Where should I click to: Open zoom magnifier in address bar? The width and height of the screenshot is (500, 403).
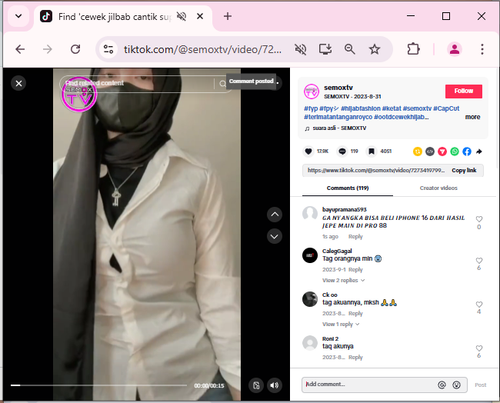pos(350,49)
